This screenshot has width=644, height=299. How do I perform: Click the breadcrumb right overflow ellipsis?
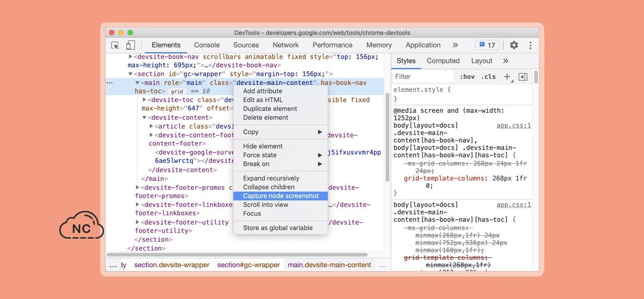tap(382, 265)
